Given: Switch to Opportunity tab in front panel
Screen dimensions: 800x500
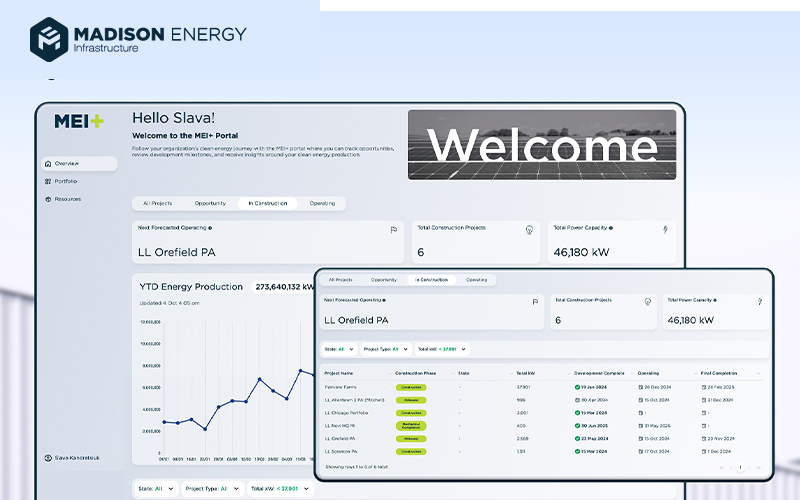Looking at the screenshot, I should coord(384,280).
